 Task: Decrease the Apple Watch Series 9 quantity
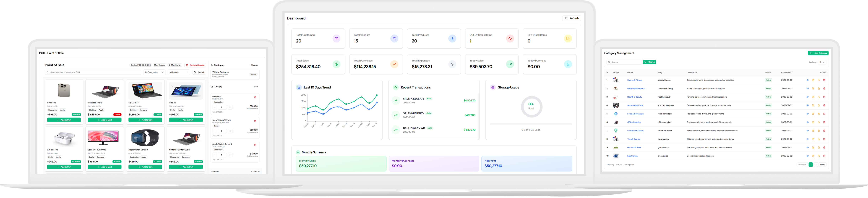(215, 155)
